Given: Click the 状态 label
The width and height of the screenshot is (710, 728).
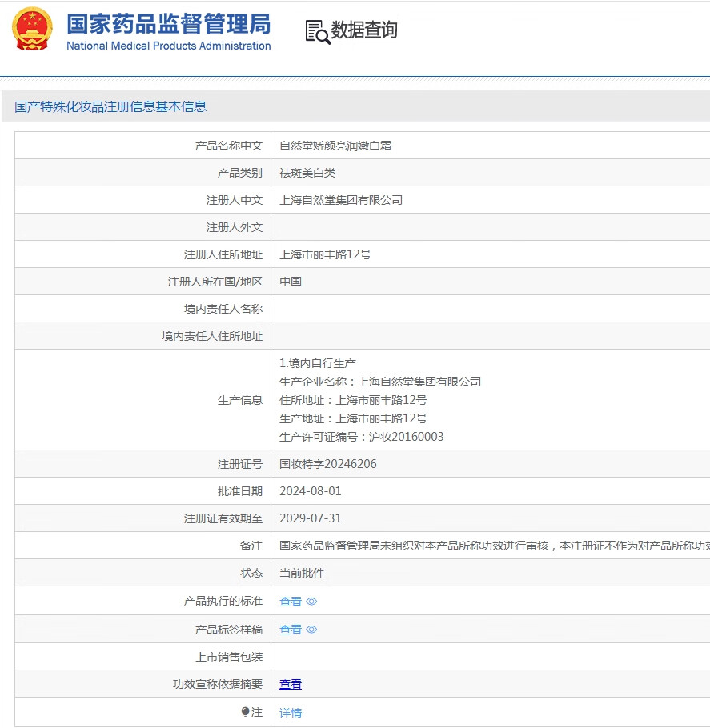Looking at the screenshot, I should [251, 573].
